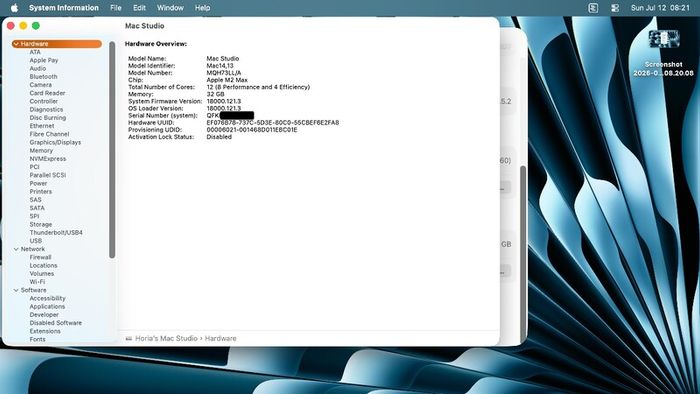700x394 pixels.
Task: Select Graphics/Displays in the sidebar
Action: click(55, 142)
